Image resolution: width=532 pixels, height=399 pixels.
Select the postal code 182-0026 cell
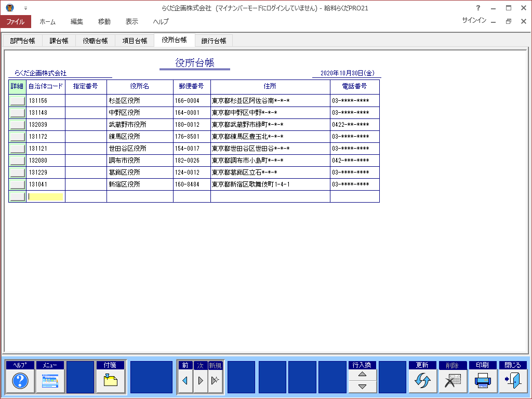pyautogui.click(x=192, y=161)
